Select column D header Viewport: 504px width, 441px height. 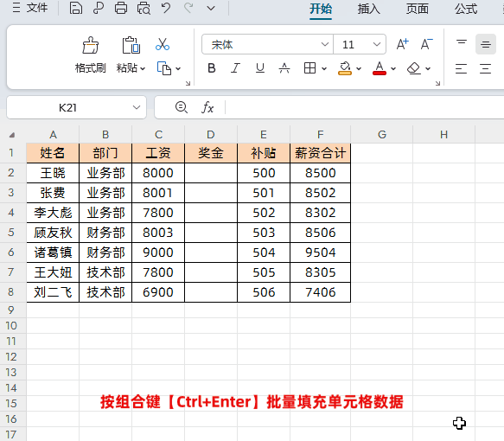(211, 134)
